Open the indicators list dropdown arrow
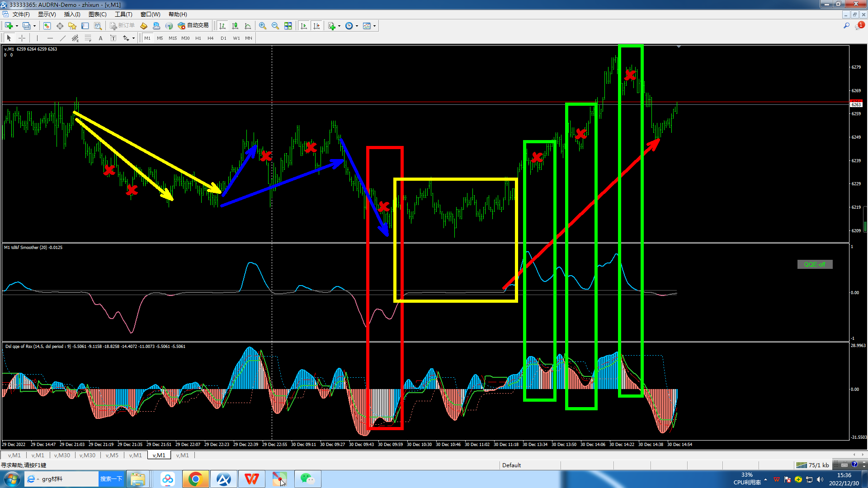Image resolution: width=868 pixels, height=488 pixels. (x=339, y=26)
